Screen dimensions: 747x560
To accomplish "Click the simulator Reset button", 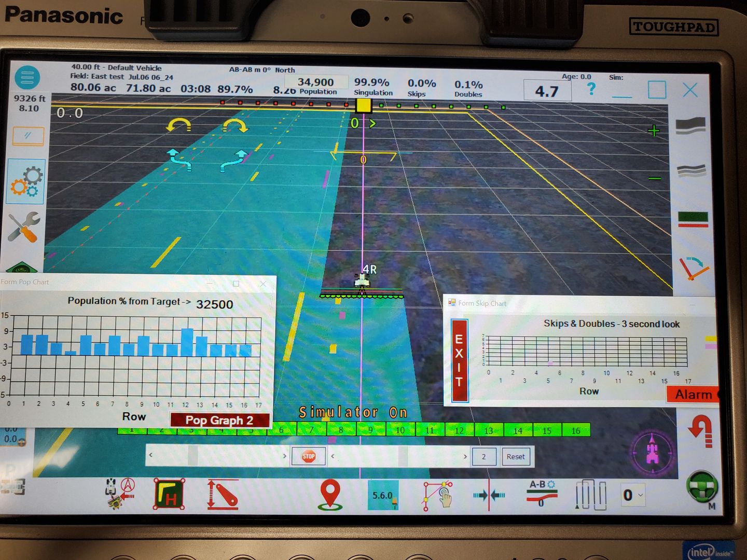I will [x=516, y=456].
